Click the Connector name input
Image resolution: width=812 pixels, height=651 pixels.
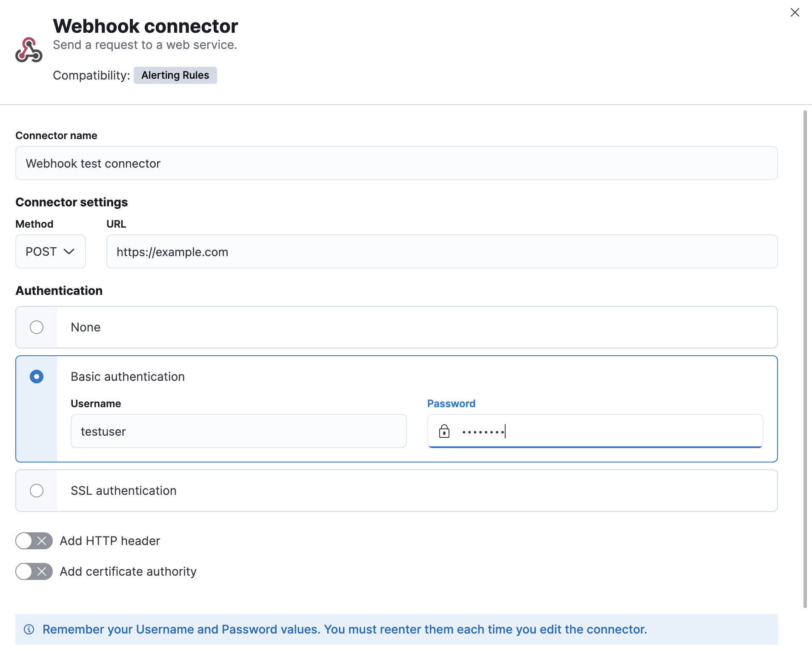[x=396, y=163]
